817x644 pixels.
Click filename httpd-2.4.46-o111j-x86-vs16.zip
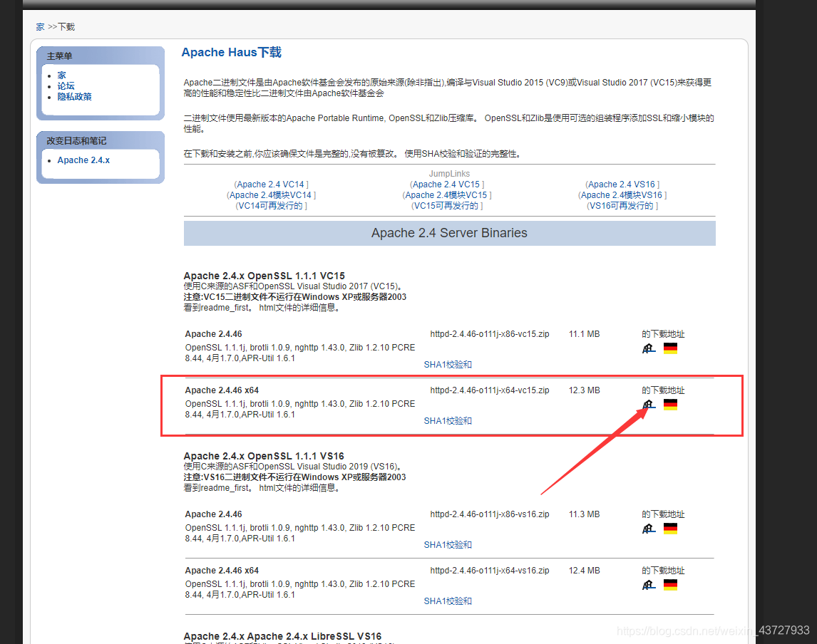pyautogui.click(x=489, y=514)
